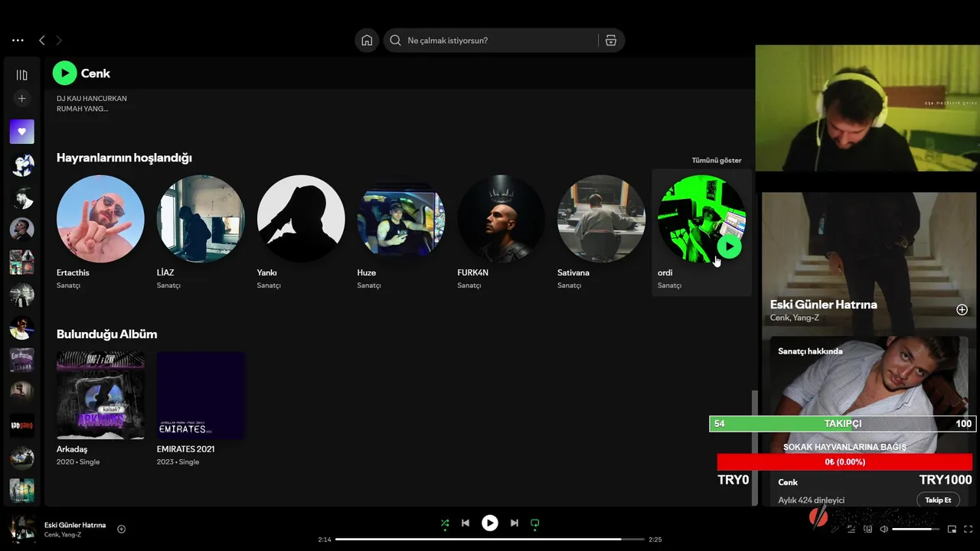Add song to Liked via bottom bar plus
Screen dimensions: 980x551
(121, 529)
